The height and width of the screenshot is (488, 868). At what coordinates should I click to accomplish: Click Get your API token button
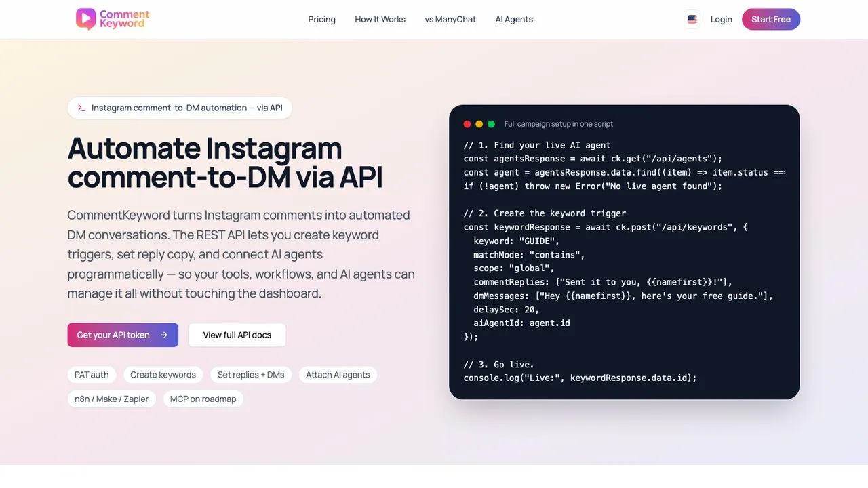click(123, 335)
